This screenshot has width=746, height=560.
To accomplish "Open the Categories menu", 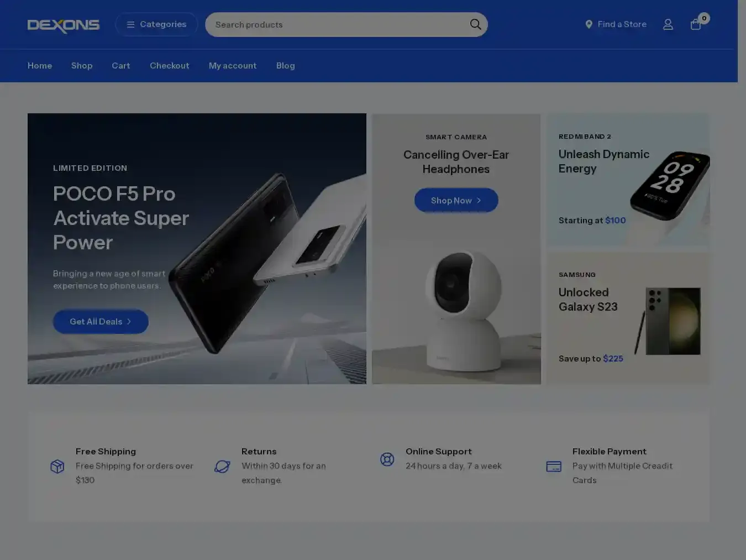I will pos(156,24).
